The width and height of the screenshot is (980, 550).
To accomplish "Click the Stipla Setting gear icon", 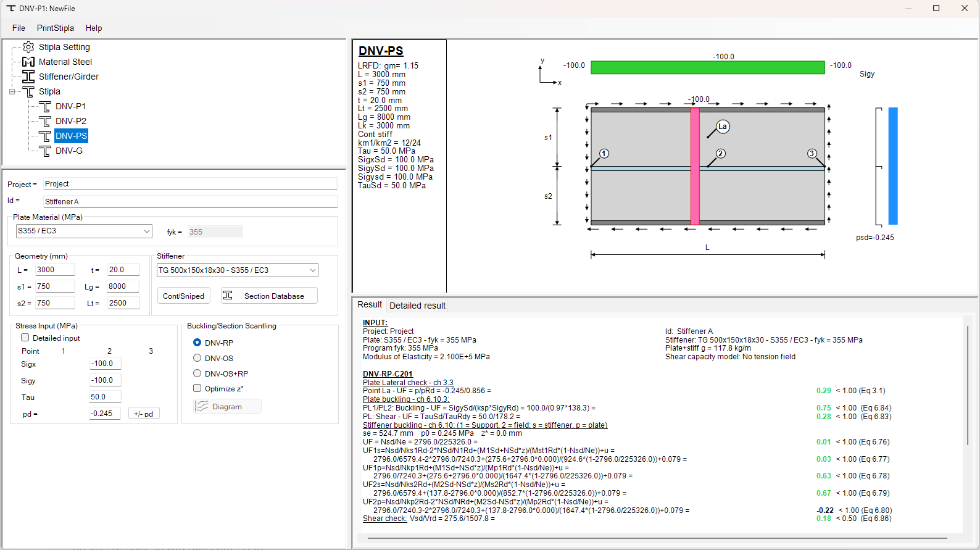I will click(x=28, y=47).
